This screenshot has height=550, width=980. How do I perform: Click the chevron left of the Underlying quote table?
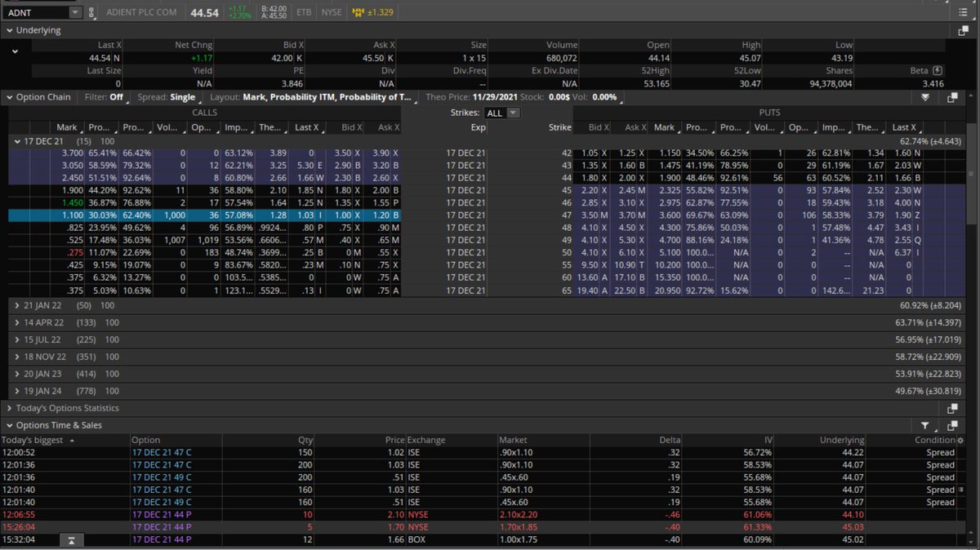(x=15, y=51)
